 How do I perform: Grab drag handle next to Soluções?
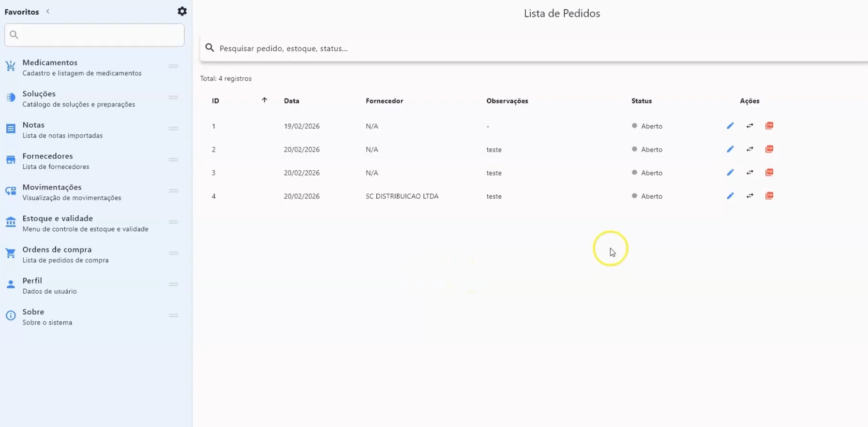click(x=173, y=97)
